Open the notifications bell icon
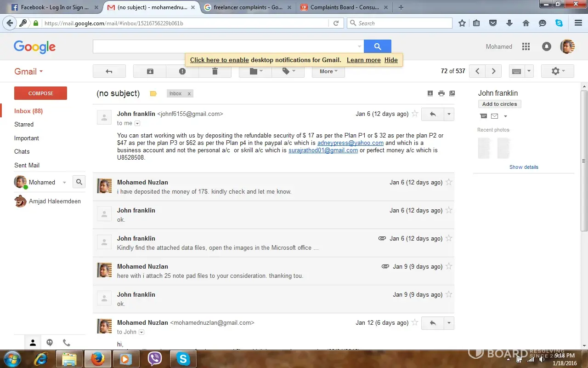This screenshot has width=588, height=368. click(546, 46)
